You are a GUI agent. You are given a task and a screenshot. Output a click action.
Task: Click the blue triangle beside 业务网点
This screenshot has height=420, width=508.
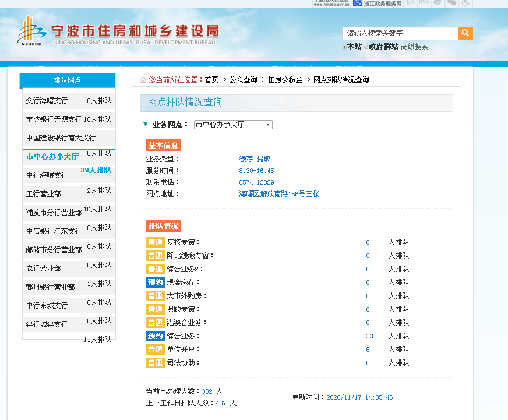[146, 125]
